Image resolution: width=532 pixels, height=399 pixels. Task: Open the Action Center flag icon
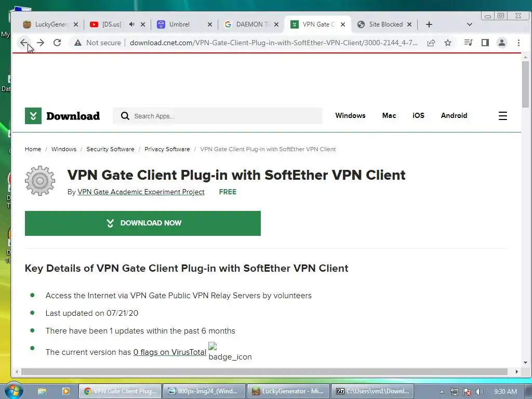tap(467, 392)
